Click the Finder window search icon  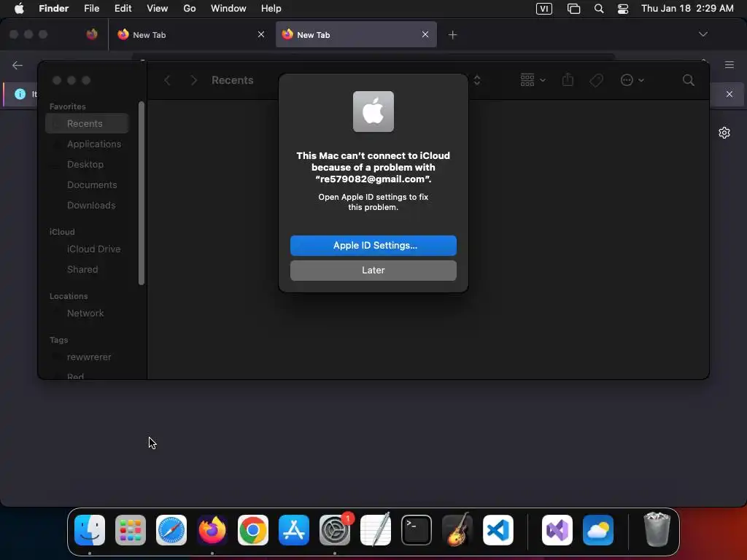point(688,80)
